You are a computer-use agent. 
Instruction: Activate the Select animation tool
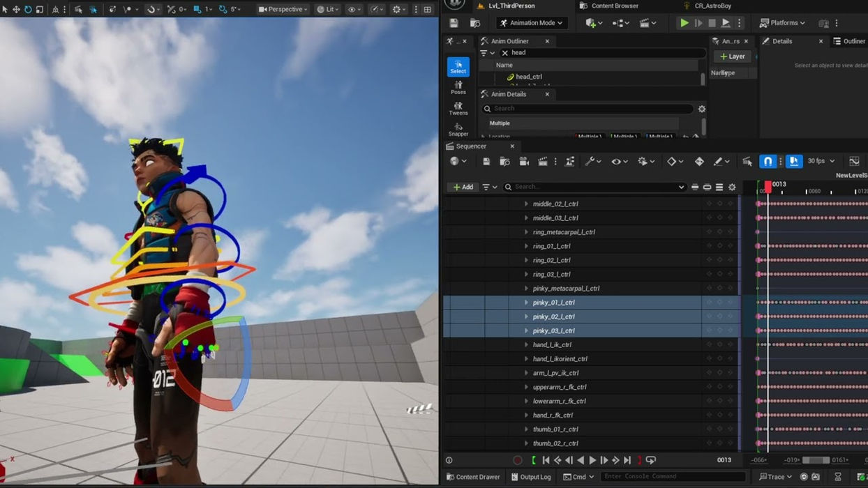click(458, 67)
